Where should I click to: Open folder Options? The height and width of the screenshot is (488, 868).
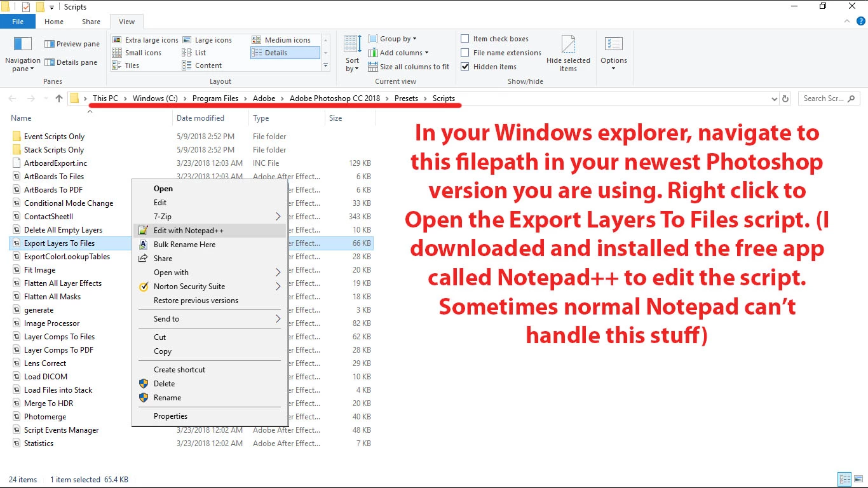click(x=614, y=53)
